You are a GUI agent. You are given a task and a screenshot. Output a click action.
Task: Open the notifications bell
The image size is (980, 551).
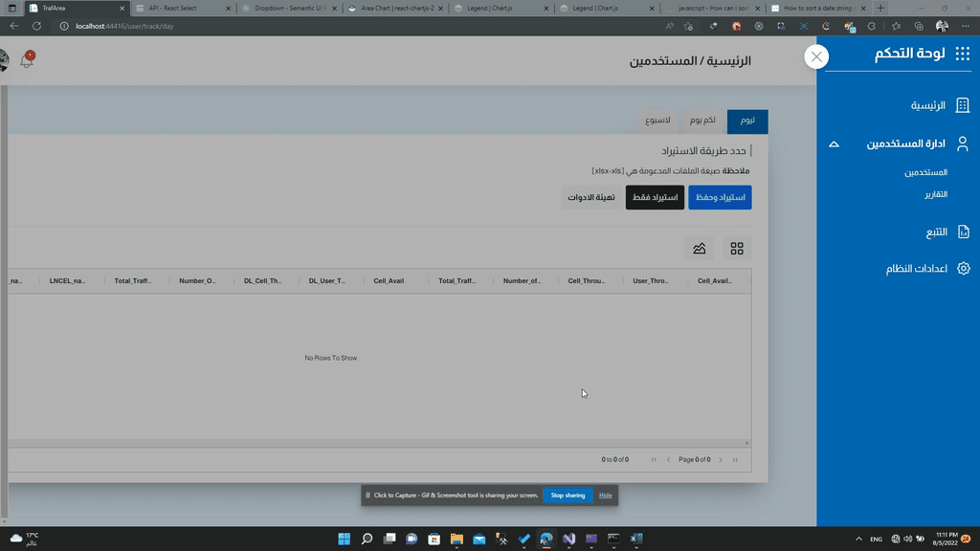coord(27,60)
